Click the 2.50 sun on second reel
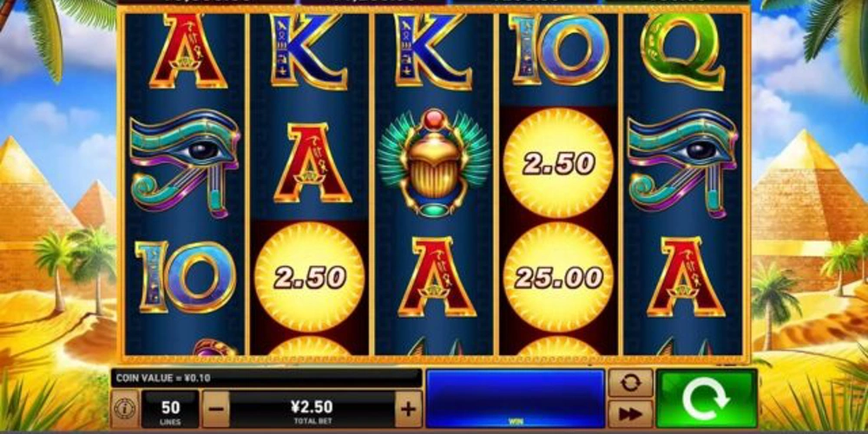This screenshot has height=434, width=868. pyautogui.click(x=310, y=278)
